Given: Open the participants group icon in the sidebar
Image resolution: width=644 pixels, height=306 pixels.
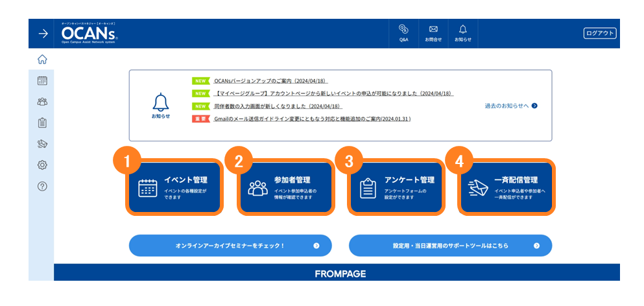Looking at the screenshot, I should click(42, 102).
